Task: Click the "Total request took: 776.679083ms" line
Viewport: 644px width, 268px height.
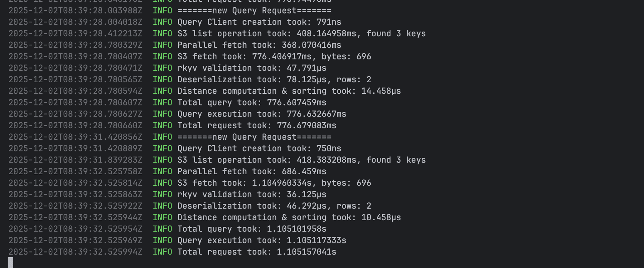Action: click(x=257, y=126)
